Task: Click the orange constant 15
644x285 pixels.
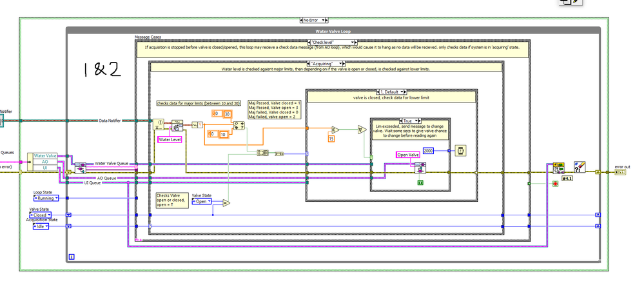Action: click(x=331, y=139)
